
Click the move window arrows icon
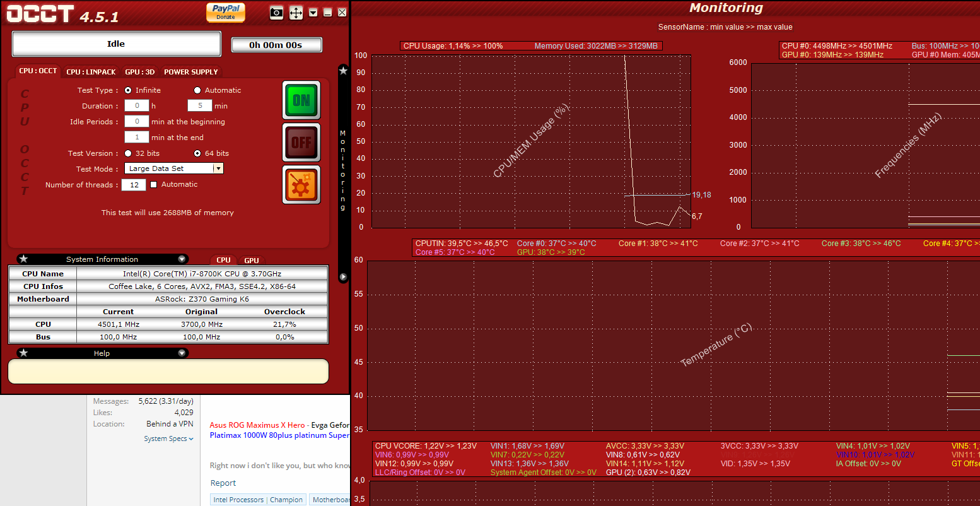click(x=296, y=13)
